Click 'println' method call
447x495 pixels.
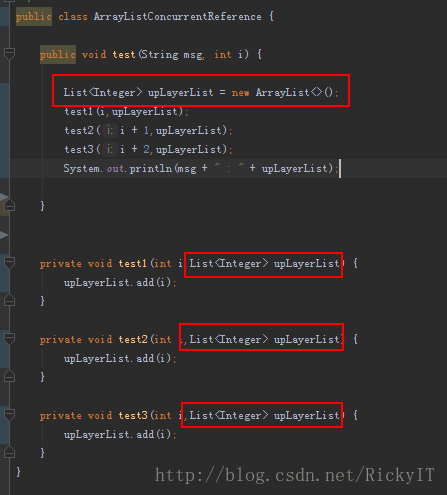pos(151,168)
